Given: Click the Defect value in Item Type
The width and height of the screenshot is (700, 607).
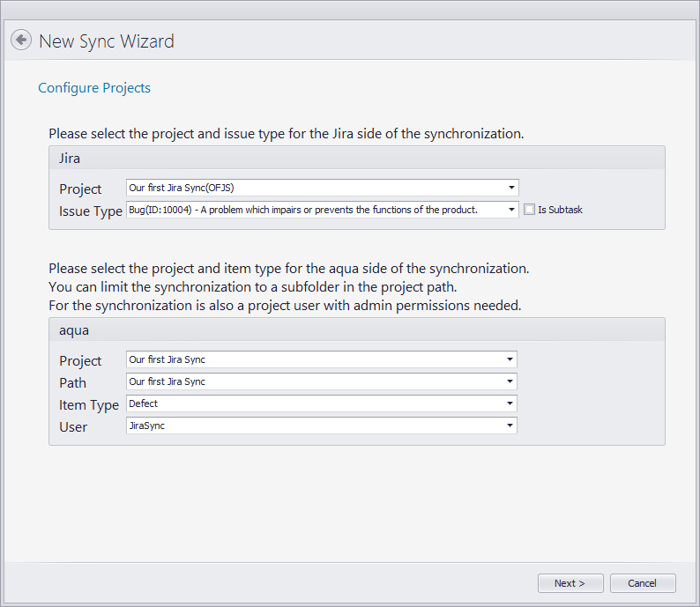Looking at the screenshot, I should point(144,403).
